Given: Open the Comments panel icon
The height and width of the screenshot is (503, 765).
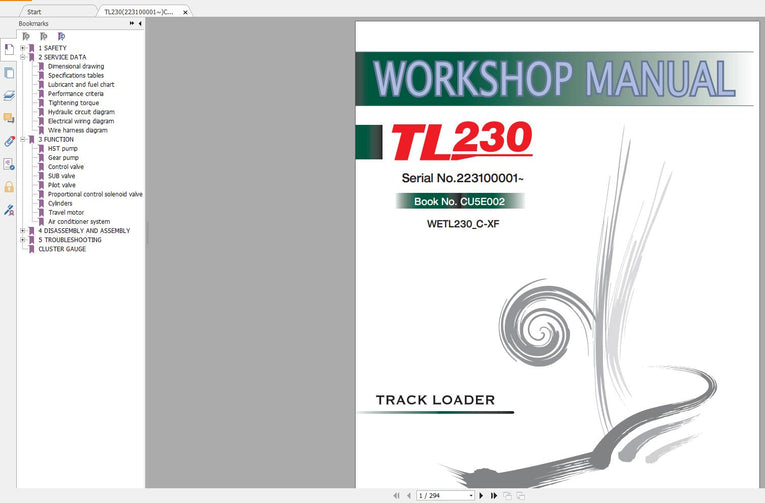Looking at the screenshot, I should [9, 118].
